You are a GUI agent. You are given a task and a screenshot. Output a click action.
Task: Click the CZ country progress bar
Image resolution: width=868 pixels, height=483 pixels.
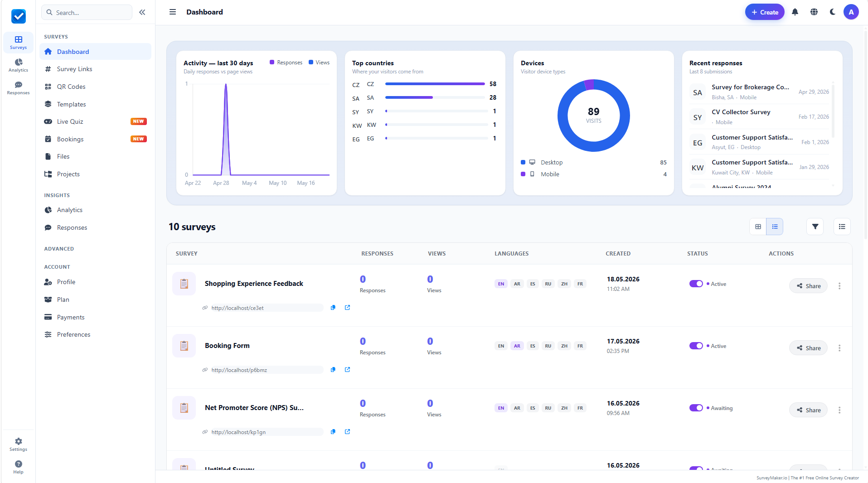(x=435, y=84)
